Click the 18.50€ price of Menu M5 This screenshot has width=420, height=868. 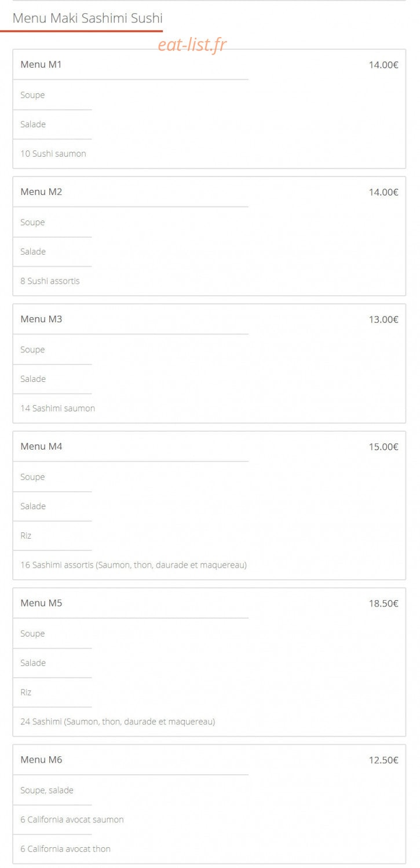(x=384, y=604)
